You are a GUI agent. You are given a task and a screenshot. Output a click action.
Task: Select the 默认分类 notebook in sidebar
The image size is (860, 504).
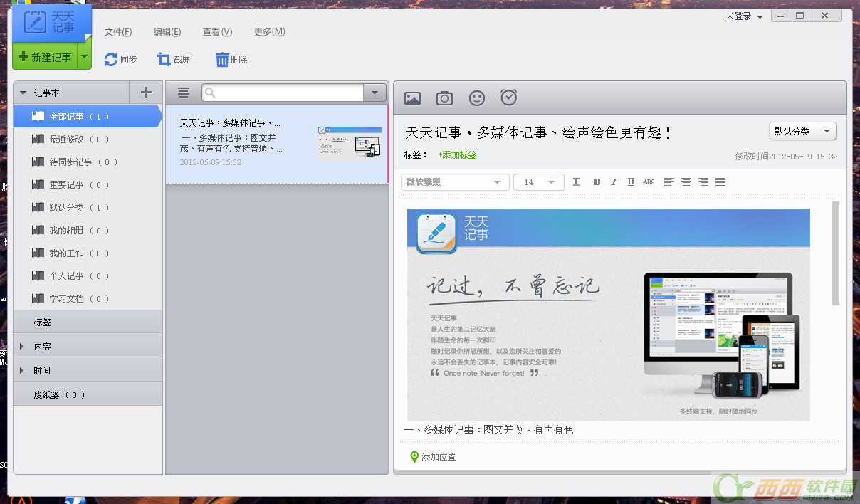88,208
